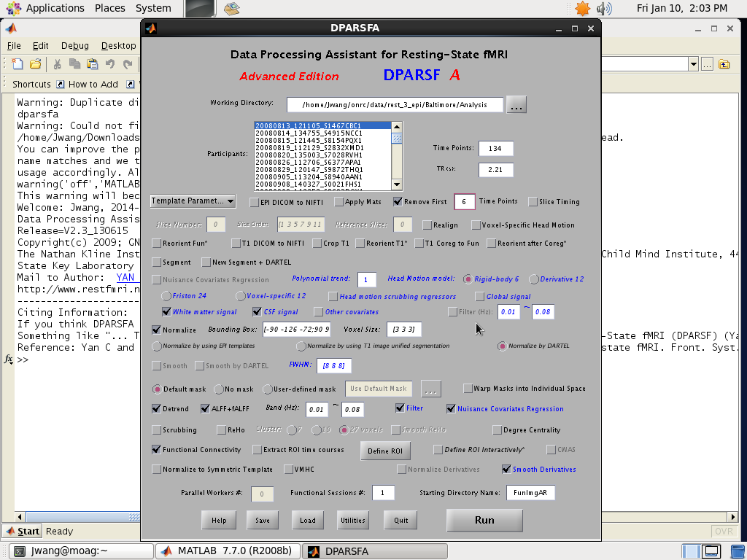Switch to the Jwang@moag terminal in taskbar
This screenshot has width=747, height=560.
82,551
